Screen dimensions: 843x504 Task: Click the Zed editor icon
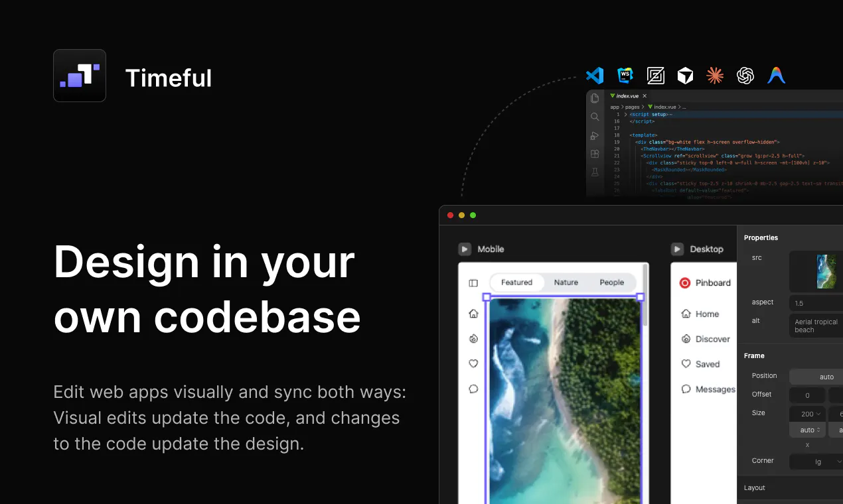[x=655, y=76]
